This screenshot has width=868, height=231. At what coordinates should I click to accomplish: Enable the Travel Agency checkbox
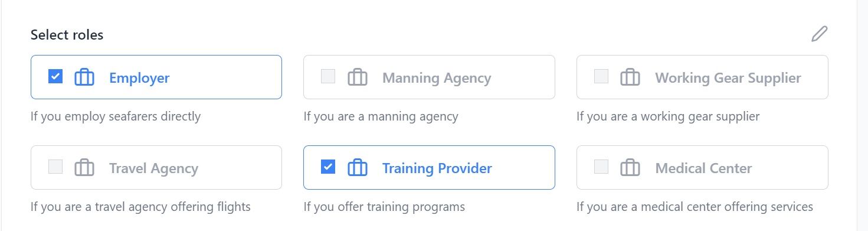pyautogui.click(x=55, y=167)
